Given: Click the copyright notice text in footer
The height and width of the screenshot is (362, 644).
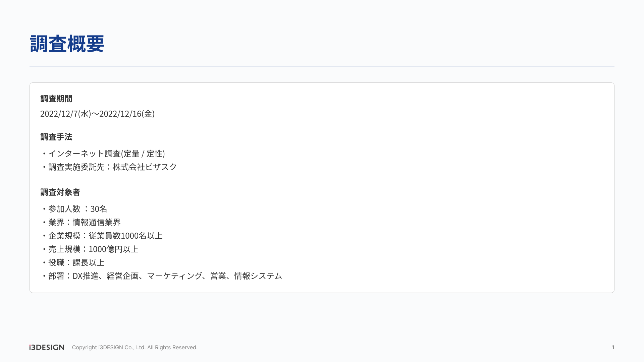Looking at the screenshot, I should 135,348.
